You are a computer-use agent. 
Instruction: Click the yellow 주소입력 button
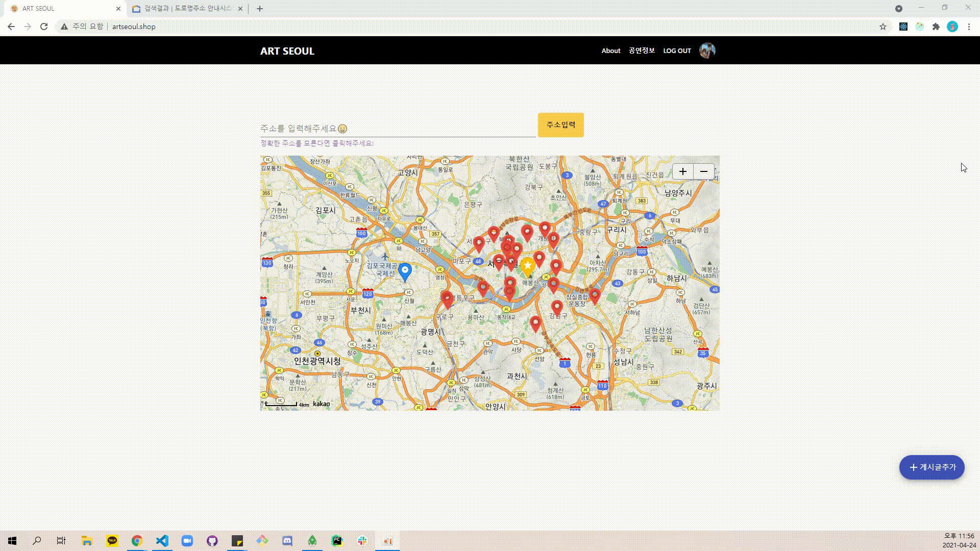point(561,125)
